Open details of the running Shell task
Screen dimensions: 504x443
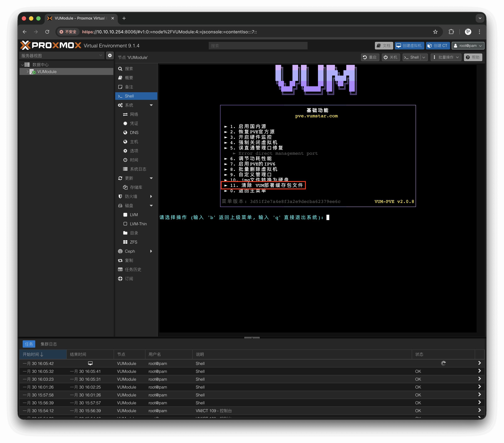480,363
